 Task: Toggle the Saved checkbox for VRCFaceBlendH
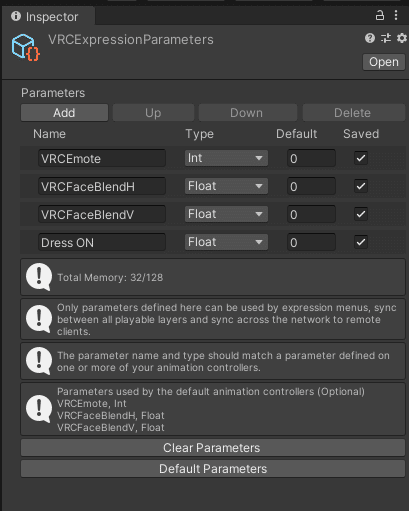tap(361, 186)
